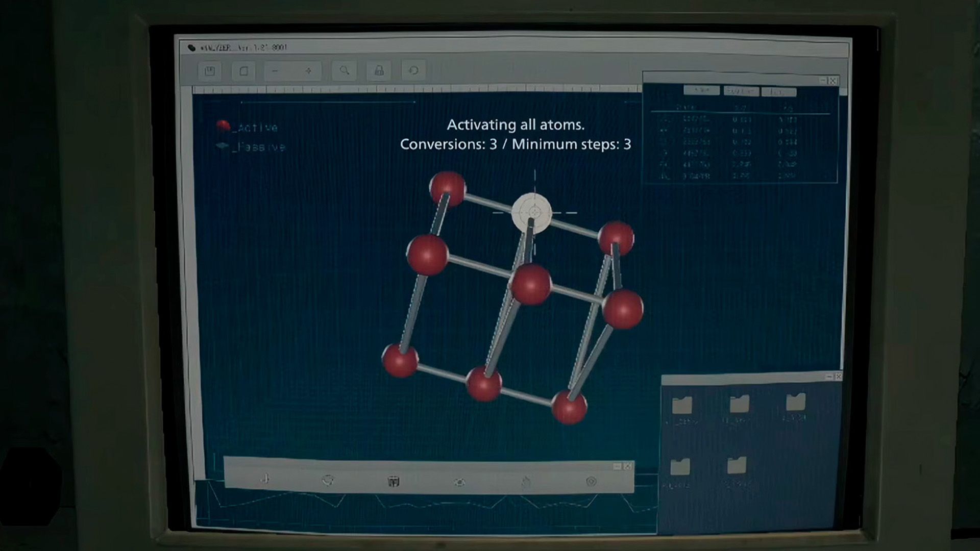
Task: Click the red Active legend sphere
Action: [x=223, y=127]
